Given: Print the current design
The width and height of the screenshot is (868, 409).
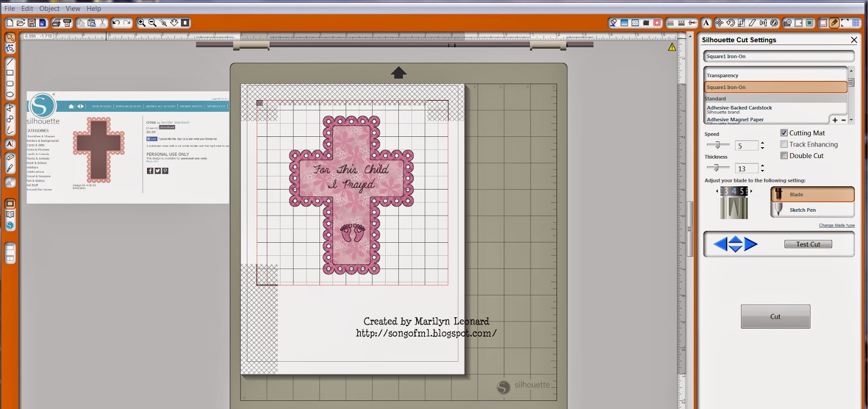Looking at the screenshot, I should 56,23.
